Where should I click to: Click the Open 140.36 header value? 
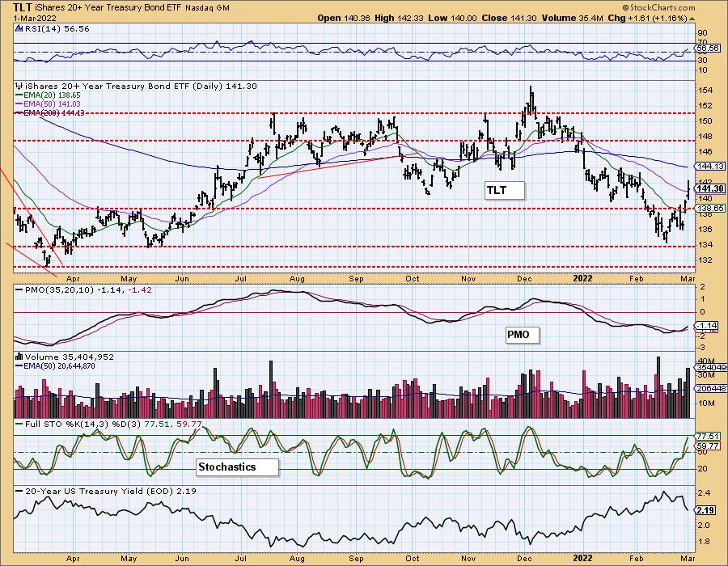[x=344, y=18]
